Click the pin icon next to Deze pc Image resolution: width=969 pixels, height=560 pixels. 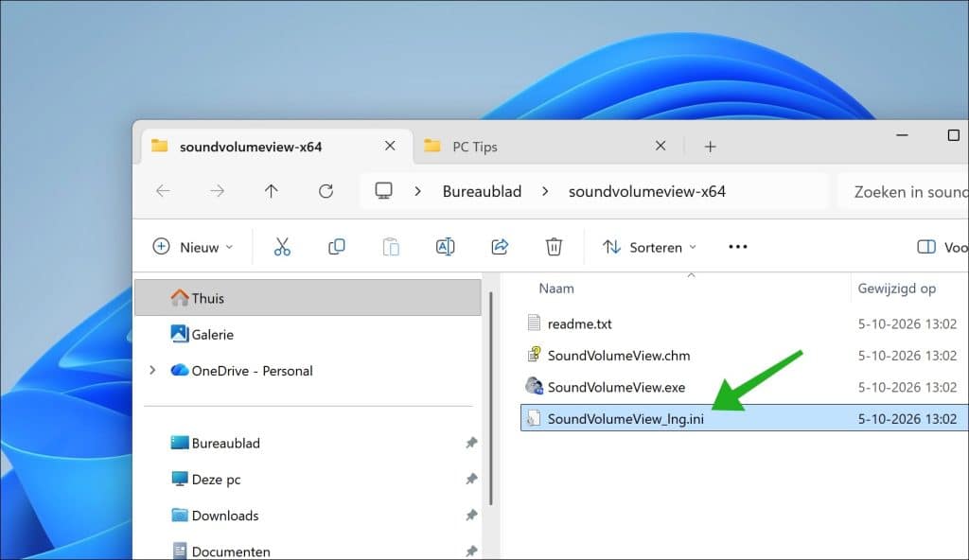click(471, 479)
